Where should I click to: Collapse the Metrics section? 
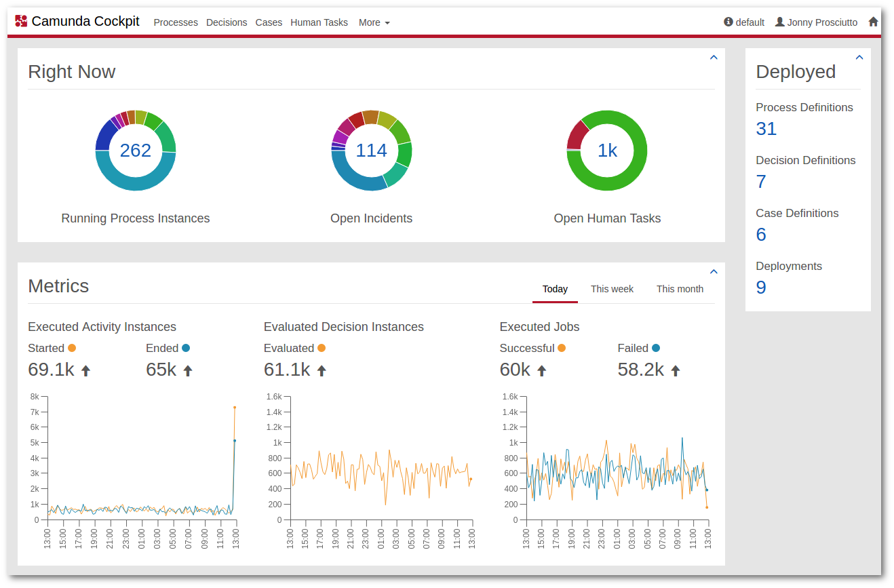pos(714,272)
